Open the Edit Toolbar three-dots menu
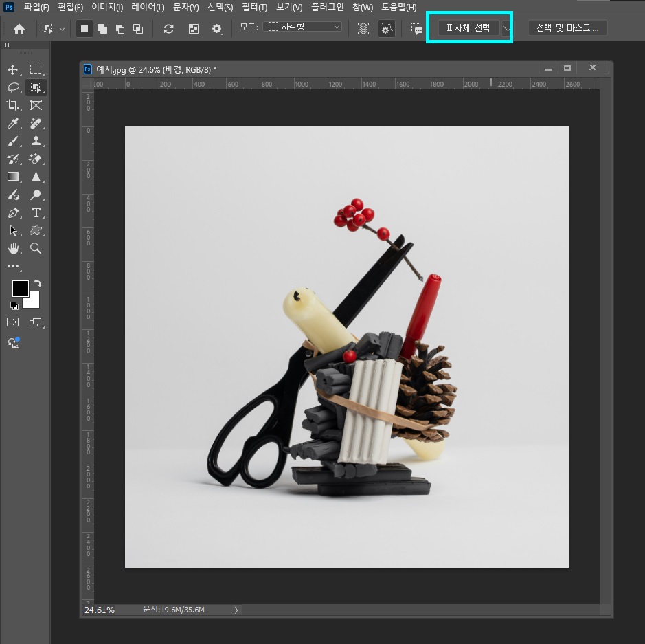Screen dimensions: 645x644 [13, 266]
